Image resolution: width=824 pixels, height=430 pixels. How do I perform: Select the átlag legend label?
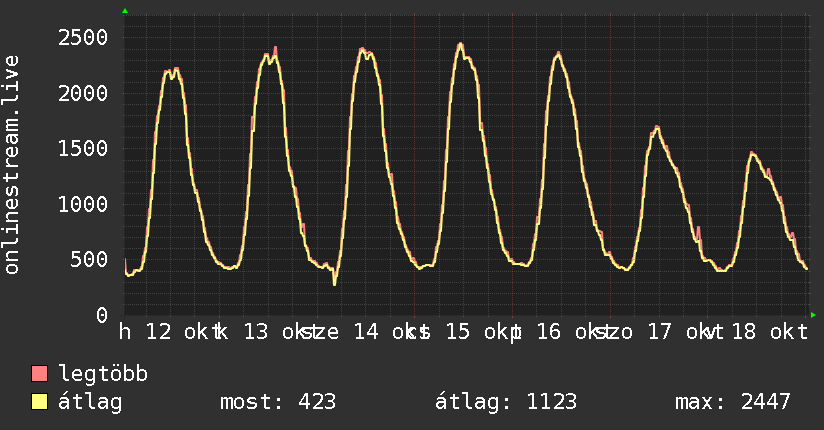[x=90, y=402]
